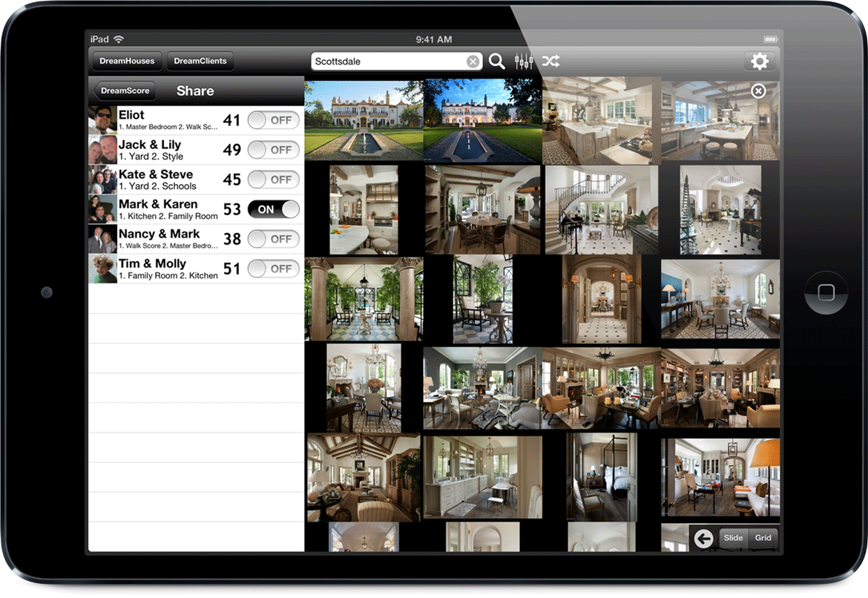868x598 pixels.
Task: Click the name 'Nancy & Mark'
Action: pyautogui.click(x=159, y=234)
